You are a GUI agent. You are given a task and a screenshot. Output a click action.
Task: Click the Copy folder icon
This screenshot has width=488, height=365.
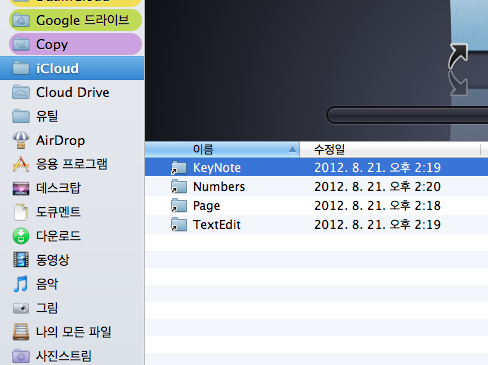pyautogui.click(x=21, y=45)
